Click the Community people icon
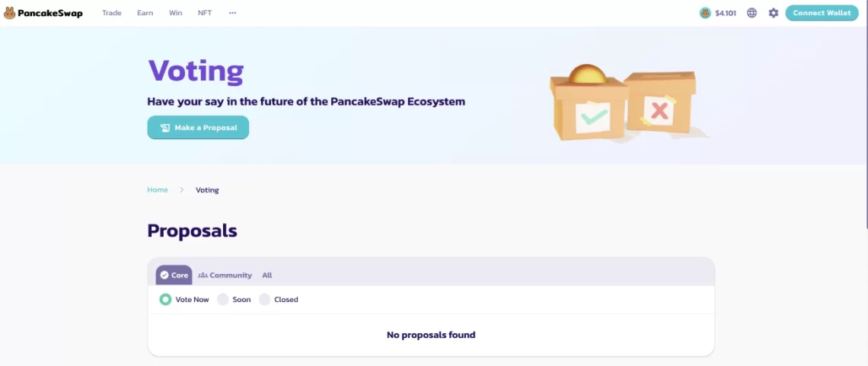 203,275
